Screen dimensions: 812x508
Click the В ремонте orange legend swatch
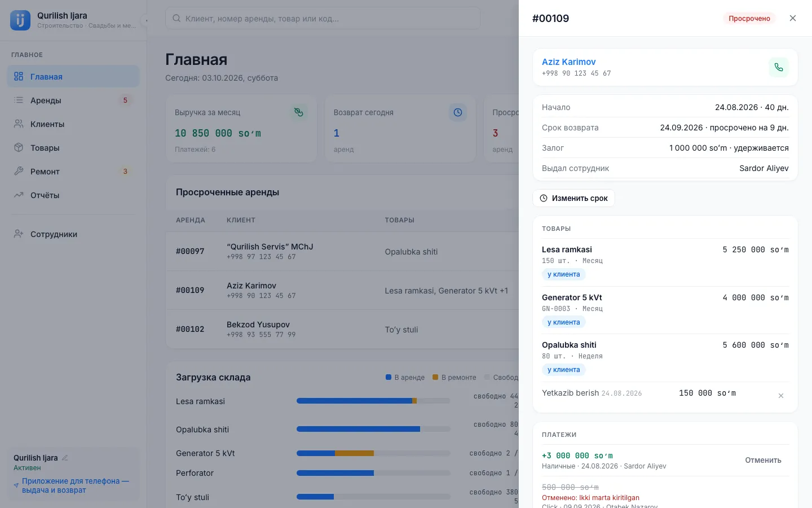(x=435, y=377)
